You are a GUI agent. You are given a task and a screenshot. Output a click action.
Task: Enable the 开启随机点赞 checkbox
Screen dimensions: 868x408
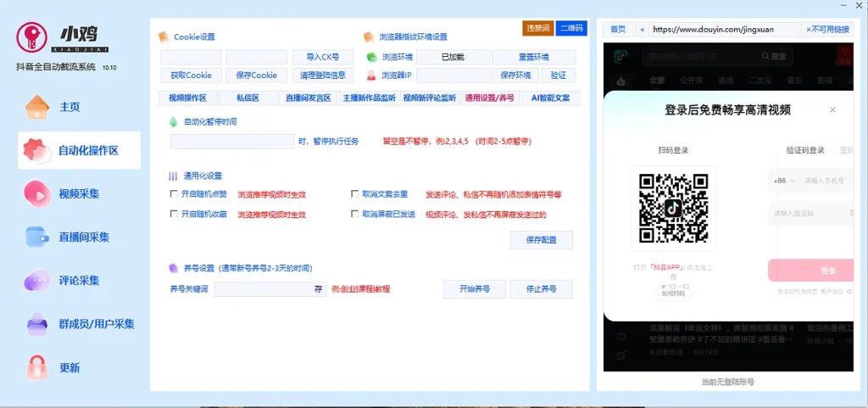tap(175, 193)
